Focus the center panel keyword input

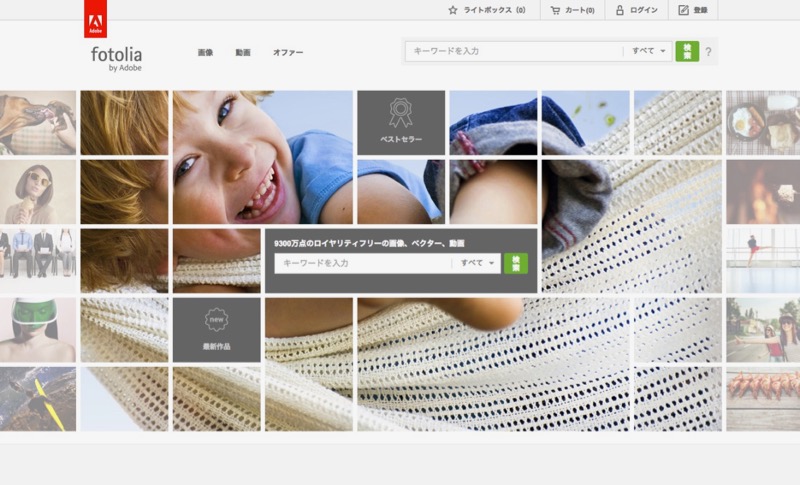(x=363, y=263)
